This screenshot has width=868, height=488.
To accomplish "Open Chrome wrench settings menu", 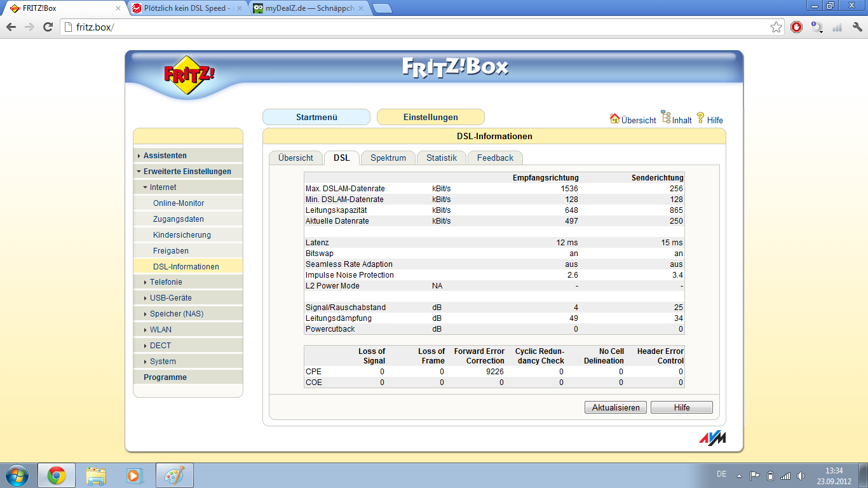I will pyautogui.click(x=857, y=27).
